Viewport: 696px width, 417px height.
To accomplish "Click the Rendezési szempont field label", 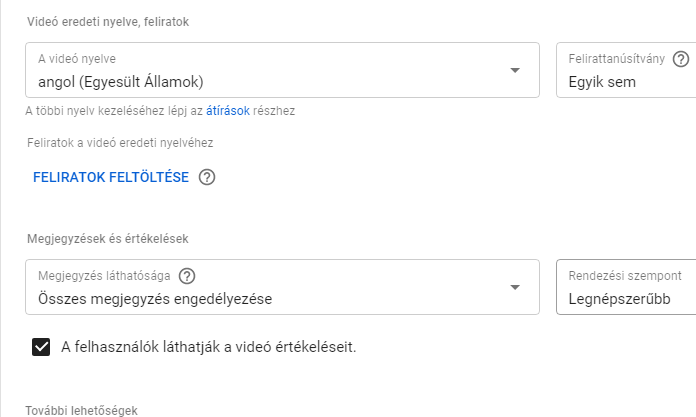I will tap(625, 276).
